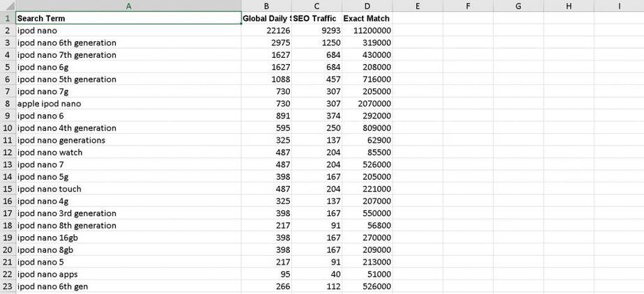Click the value 595 in column B
Image resolution: width=644 pixels, height=294 pixels.
click(266, 127)
